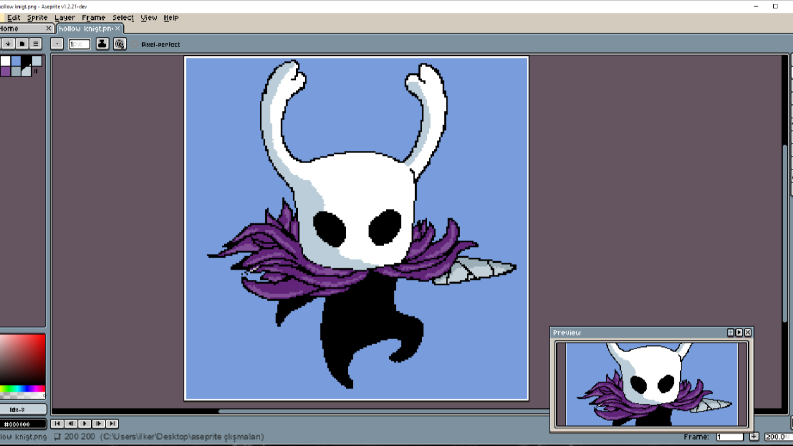Viewport: 793px width, 446px height.
Task: Select the gray-blue bottom-row palette swatch
Action: click(x=16, y=71)
